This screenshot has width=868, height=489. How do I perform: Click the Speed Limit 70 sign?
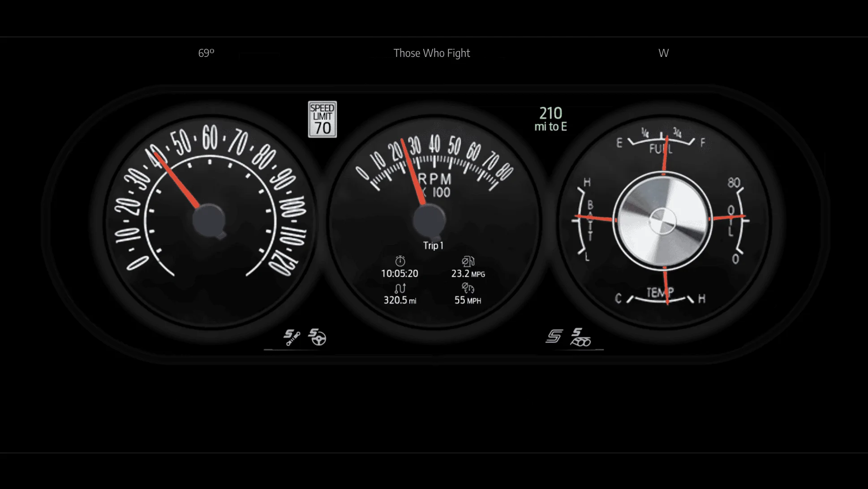(322, 119)
